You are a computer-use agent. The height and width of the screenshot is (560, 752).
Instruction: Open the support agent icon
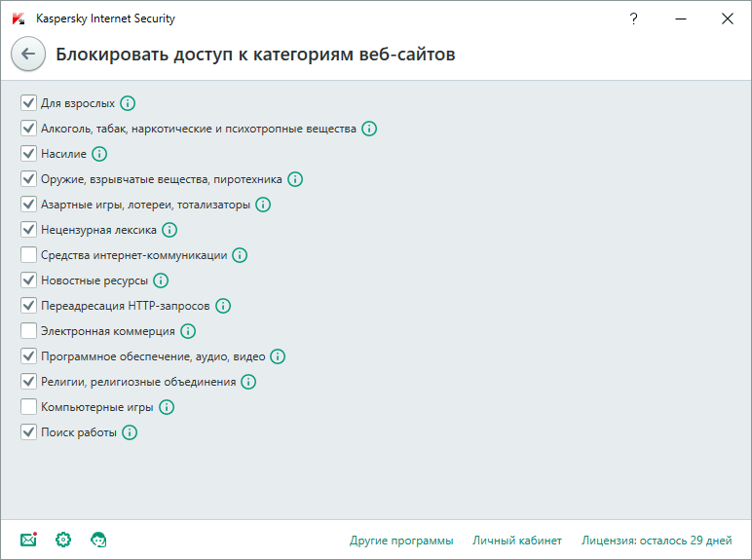(x=98, y=540)
